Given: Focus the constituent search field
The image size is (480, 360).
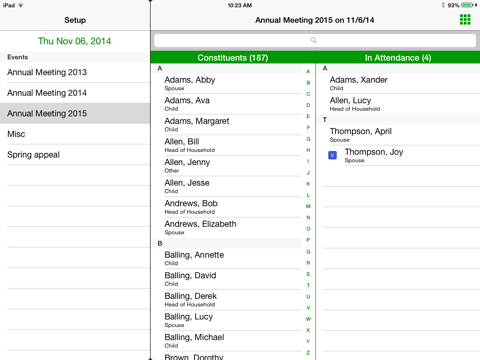Looking at the screenshot, I should 315,40.
